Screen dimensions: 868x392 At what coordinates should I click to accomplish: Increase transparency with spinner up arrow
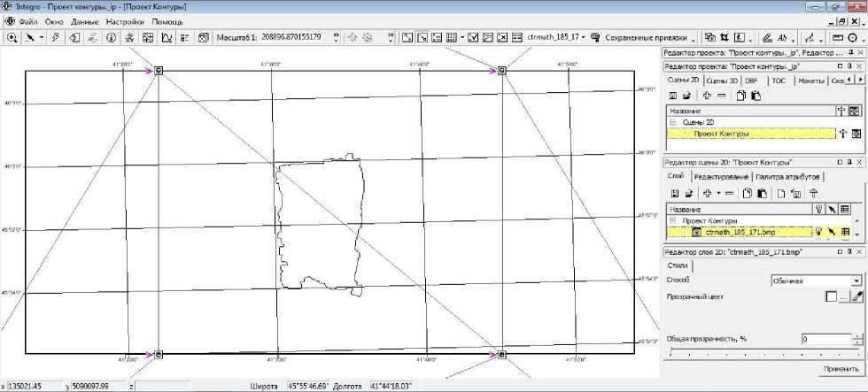[x=857, y=336]
